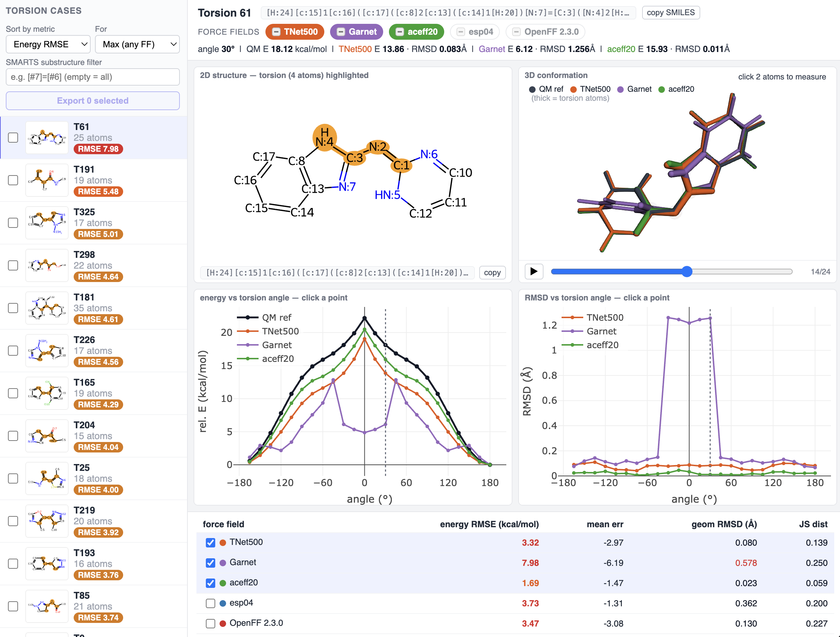
Task: Click the geom RMSD (Å) column header
Action: tap(724, 524)
